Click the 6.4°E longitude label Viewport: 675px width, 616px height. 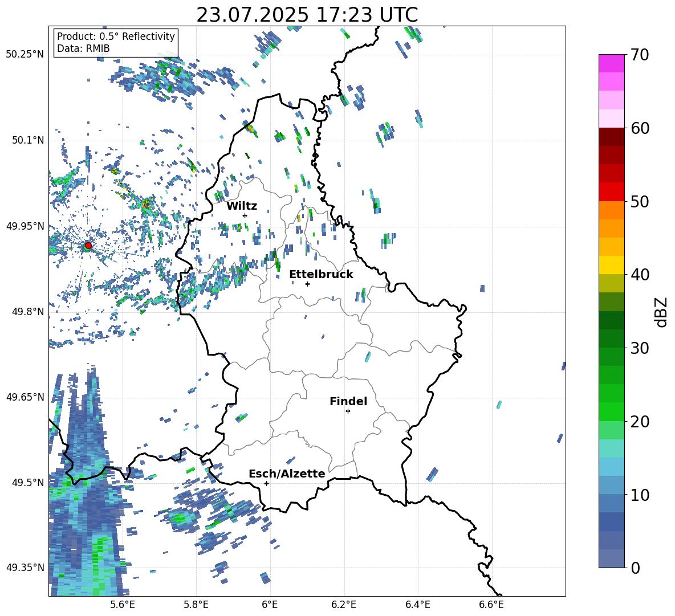(x=417, y=605)
